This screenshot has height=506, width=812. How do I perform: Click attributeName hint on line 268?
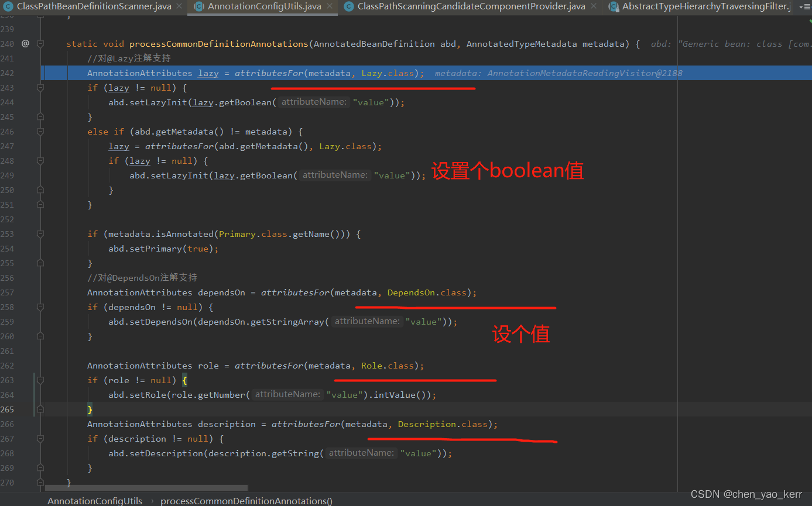click(x=361, y=453)
